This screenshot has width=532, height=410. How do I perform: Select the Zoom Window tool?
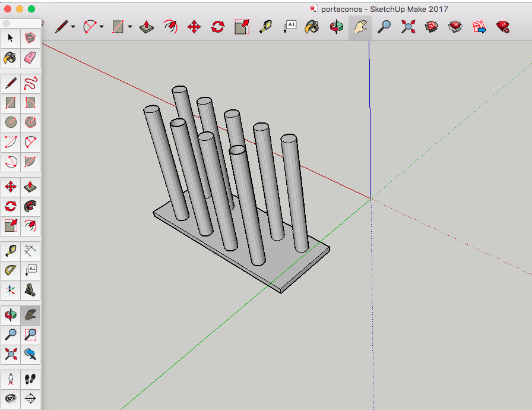pos(30,335)
